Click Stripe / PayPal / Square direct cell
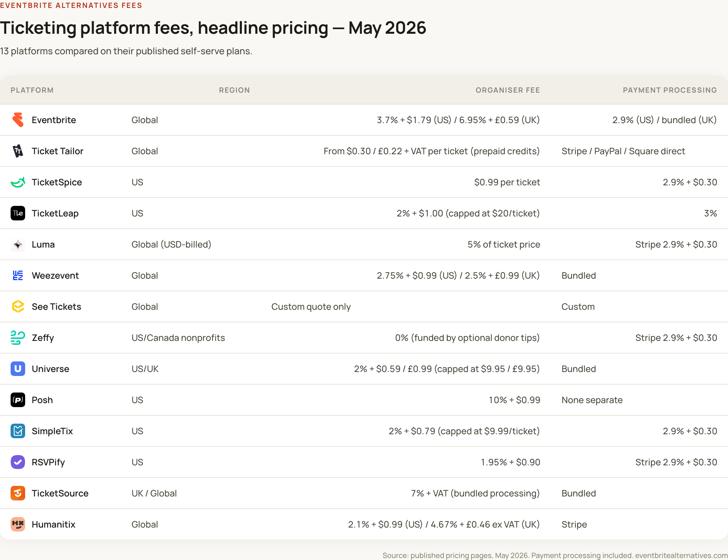The width and height of the screenshot is (728, 560). pyautogui.click(x=623, y=151)
